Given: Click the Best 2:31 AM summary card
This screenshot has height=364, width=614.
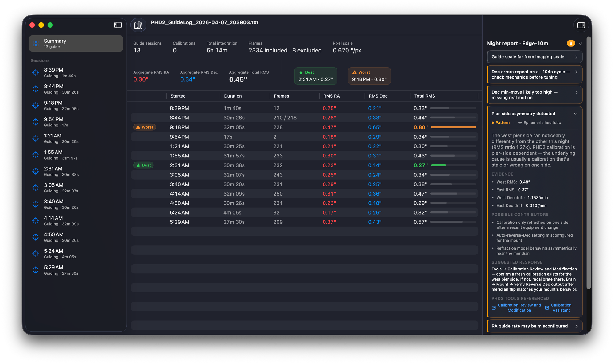Looking at the screenshot, I should click(x=316, y=76).
